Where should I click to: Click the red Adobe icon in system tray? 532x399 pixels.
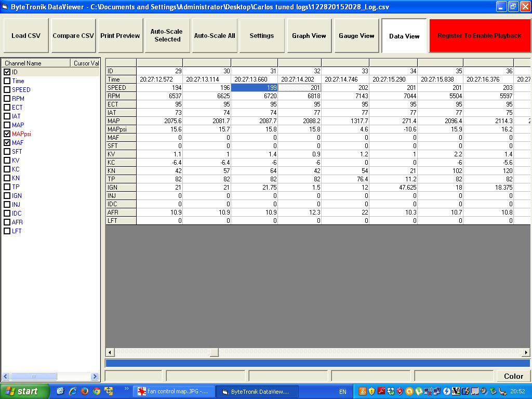(x=381, y=391)
